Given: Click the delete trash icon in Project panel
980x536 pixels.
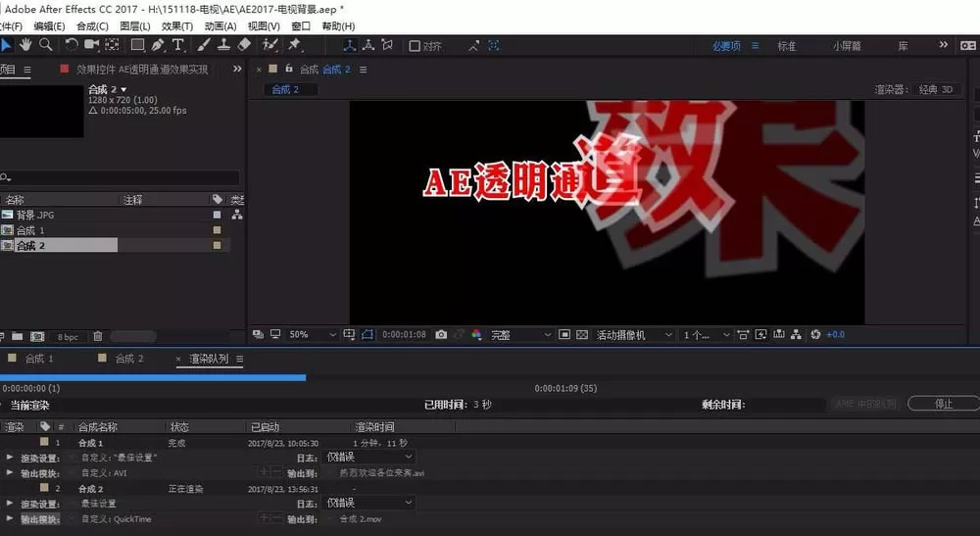Looking at the screenshot, I should click(98, 337).
